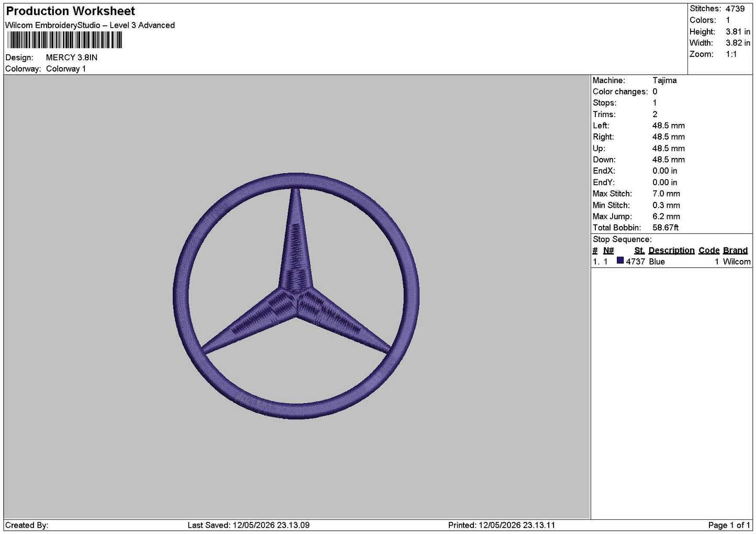Click Max Jump value '6.2 mm'
This screenshot has width=756, height=534.
coord(666,217)
